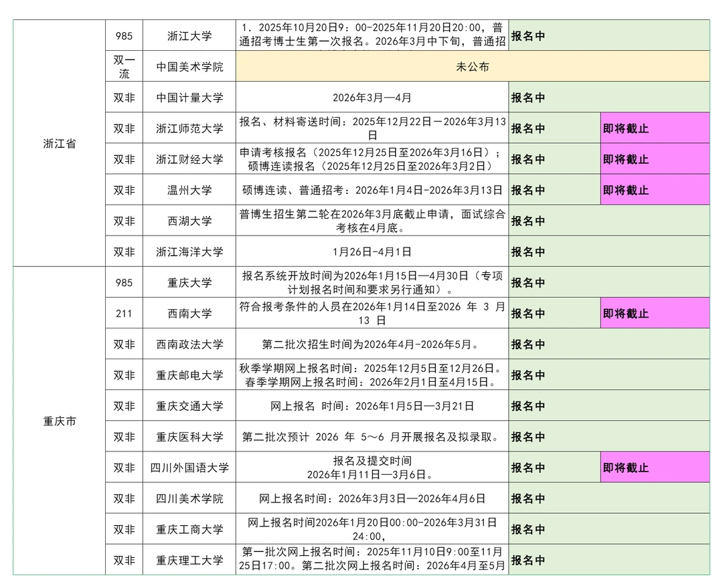Select 2026年1月5日—3月21日 date cell
This screenshot has height=588, width=723.
(x=372, y=406)
